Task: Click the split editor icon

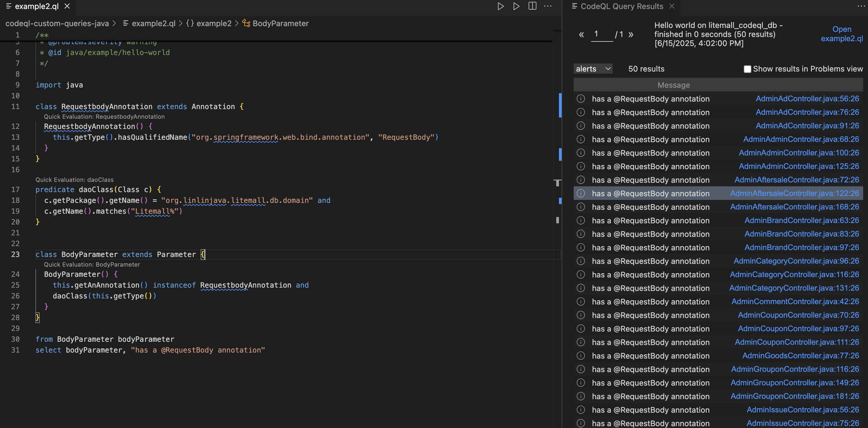Action: point(532,6)
